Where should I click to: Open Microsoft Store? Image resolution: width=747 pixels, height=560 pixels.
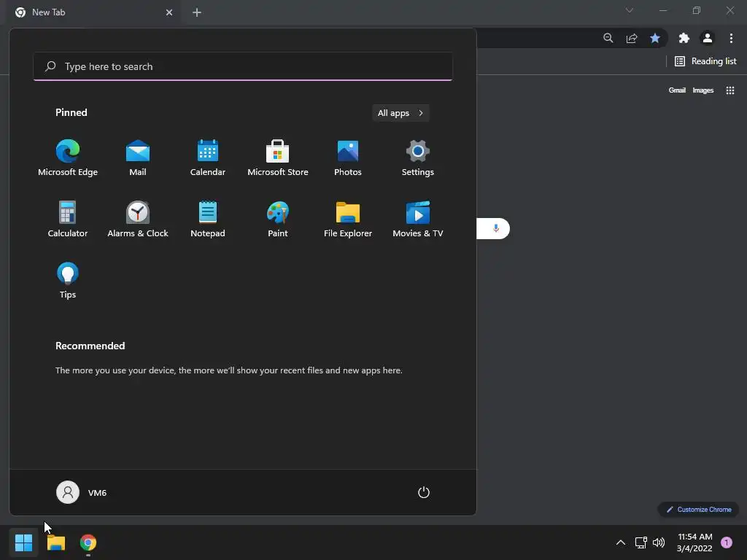click(x=278, y=158)
